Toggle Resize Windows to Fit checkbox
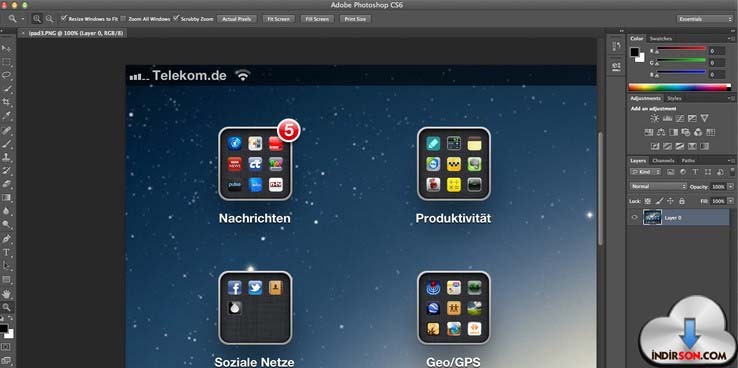This screenshot has height=368, width=738. point(64,19)
